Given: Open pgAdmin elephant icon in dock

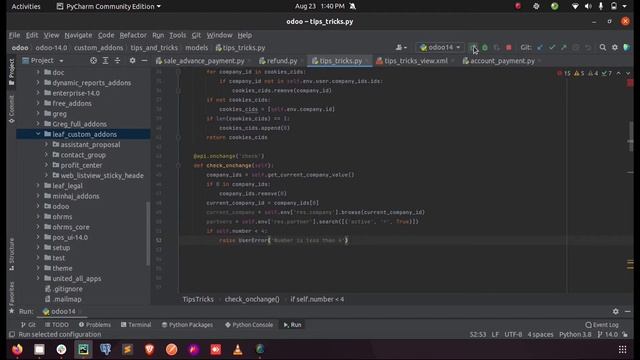Looking at the screenshot, I should pos(105,349).
